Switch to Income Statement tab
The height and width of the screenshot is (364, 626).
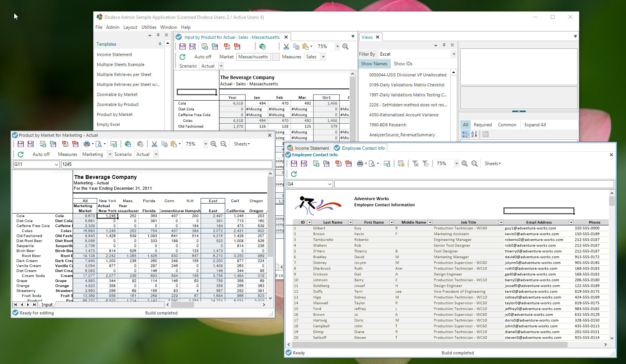pos(308,148)
